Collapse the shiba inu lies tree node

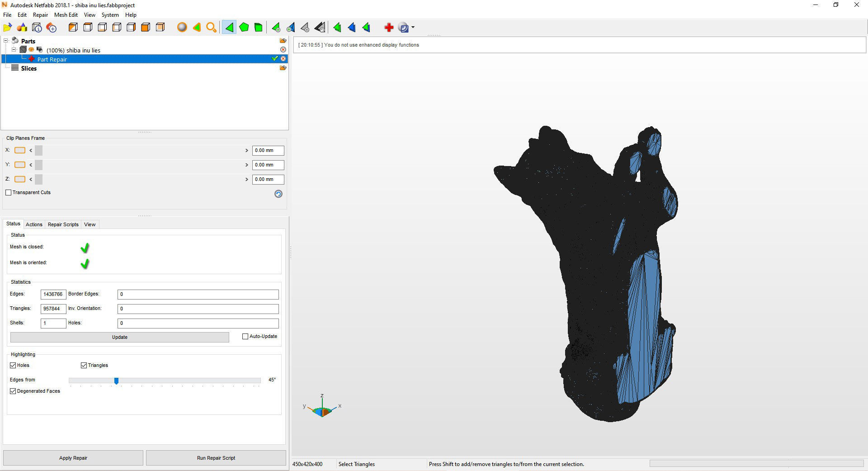point(14,50)
